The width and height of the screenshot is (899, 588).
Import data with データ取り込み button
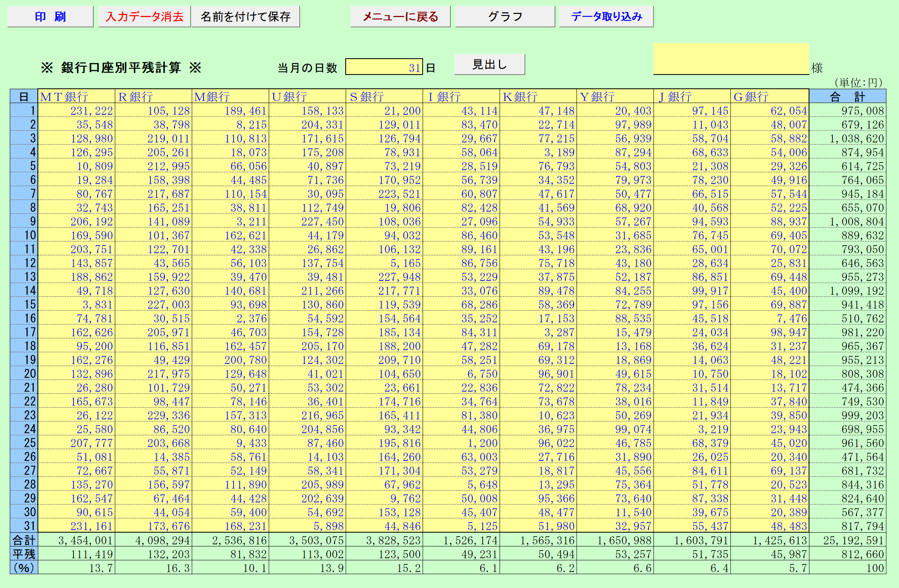pos(606,17)
